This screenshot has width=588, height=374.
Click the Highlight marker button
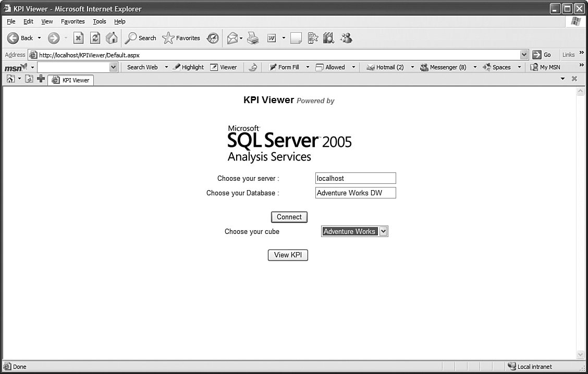(188, 67)
